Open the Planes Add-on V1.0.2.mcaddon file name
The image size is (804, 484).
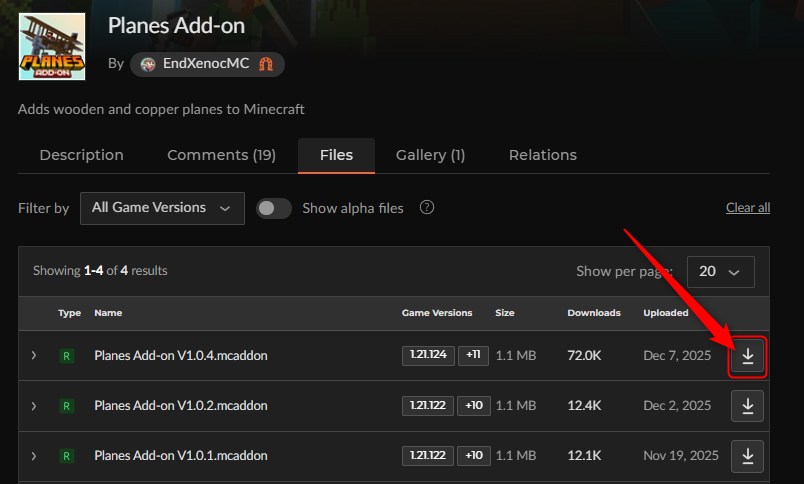[x=180, y=406]
